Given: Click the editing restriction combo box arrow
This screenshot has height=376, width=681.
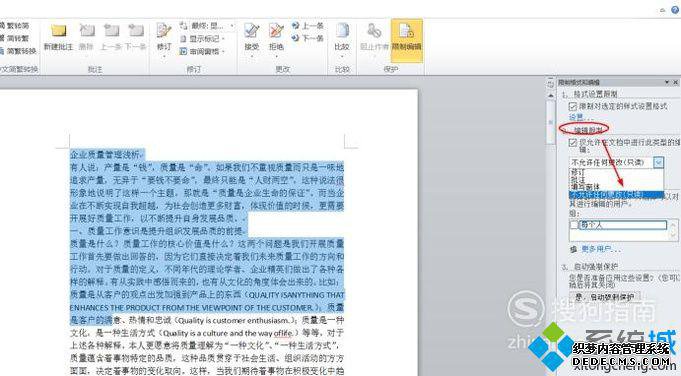Looking at the screenshot, I should [x=658, y=162].
